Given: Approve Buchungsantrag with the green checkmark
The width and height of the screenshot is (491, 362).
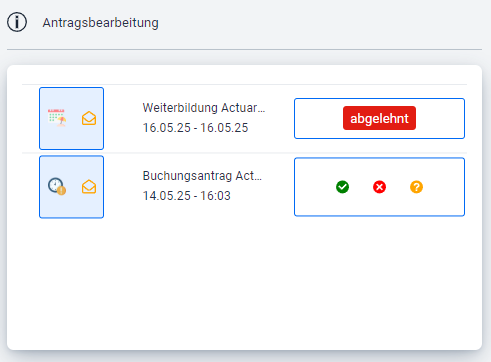Looking at the screenshot, I should pos(342,187).
